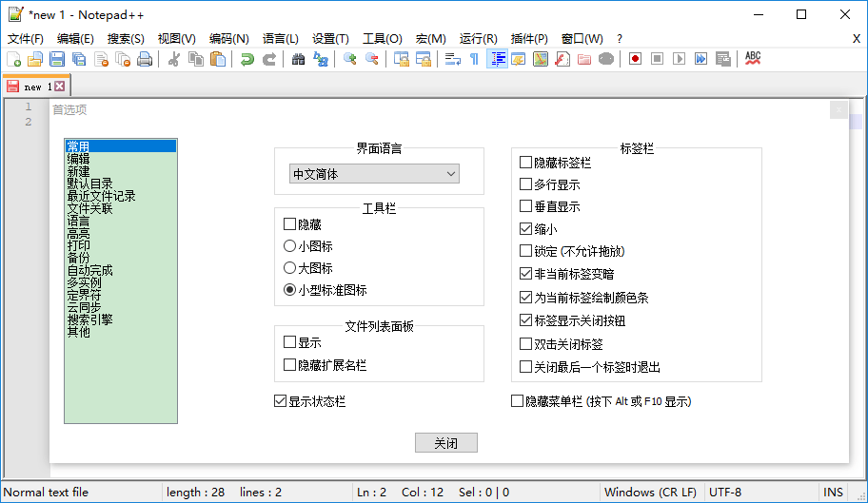868x503 pixels.
Task: Click the 关闭 button in preferences
Action: click(x=446, y=443)
